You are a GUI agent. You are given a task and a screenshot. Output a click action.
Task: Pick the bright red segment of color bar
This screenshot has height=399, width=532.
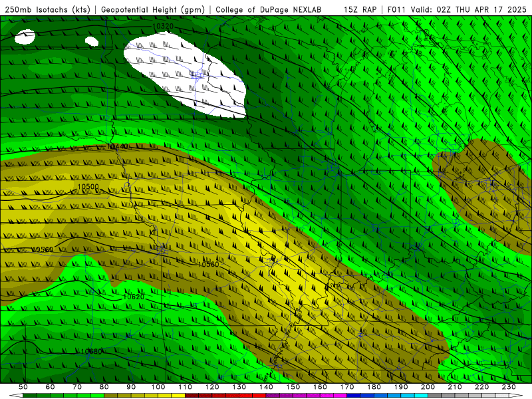tap(259, 396)
